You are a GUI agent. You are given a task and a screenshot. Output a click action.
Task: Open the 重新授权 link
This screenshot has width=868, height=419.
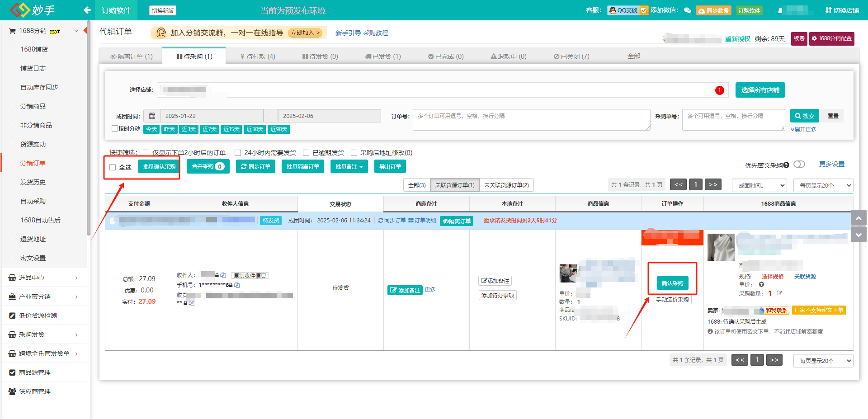click(738, 39)
